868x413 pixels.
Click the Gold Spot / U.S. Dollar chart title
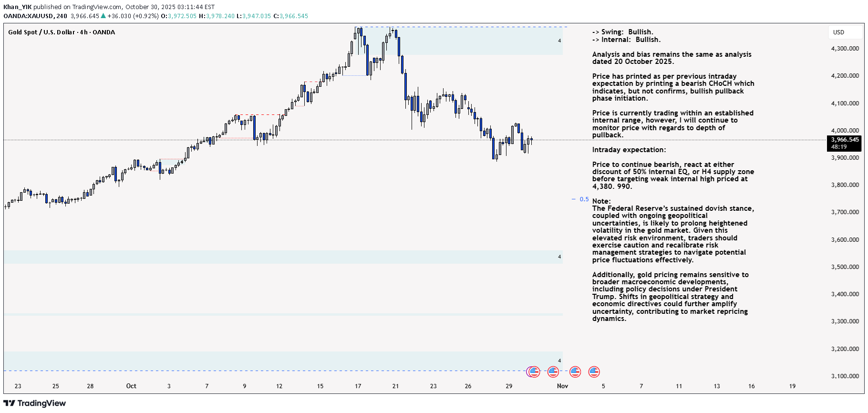pyautogui.click(x=62, y=32)
